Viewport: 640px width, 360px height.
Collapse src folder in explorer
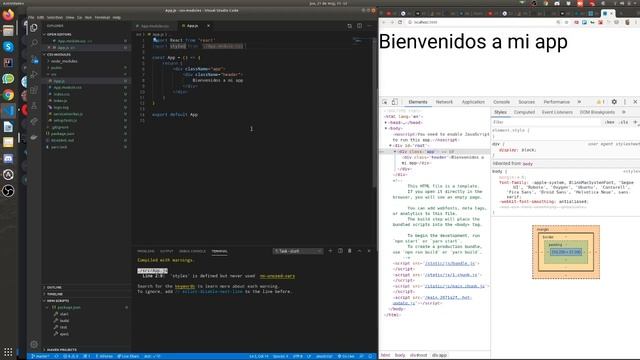point(53,74)
